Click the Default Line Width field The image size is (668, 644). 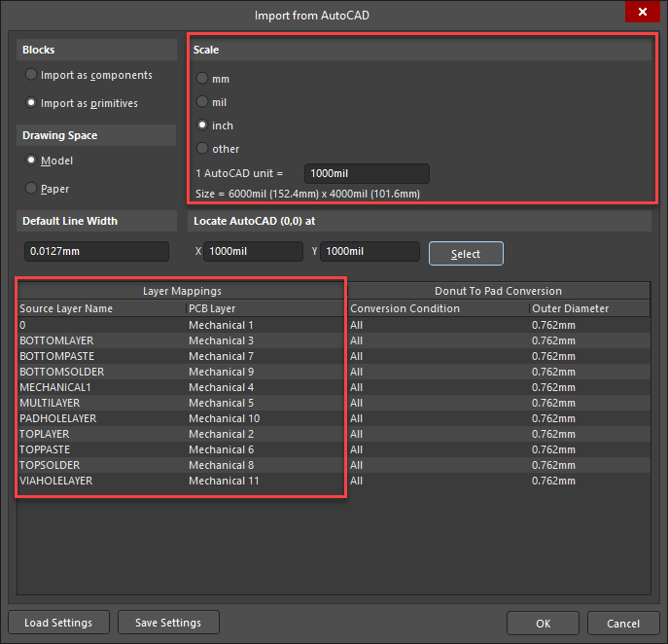click(x=96, y=251)
